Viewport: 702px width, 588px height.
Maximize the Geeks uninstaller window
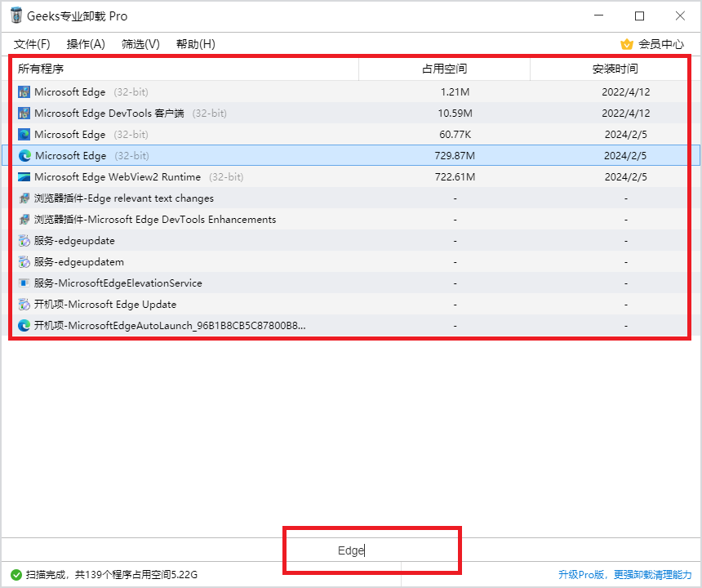coord(639,16)
